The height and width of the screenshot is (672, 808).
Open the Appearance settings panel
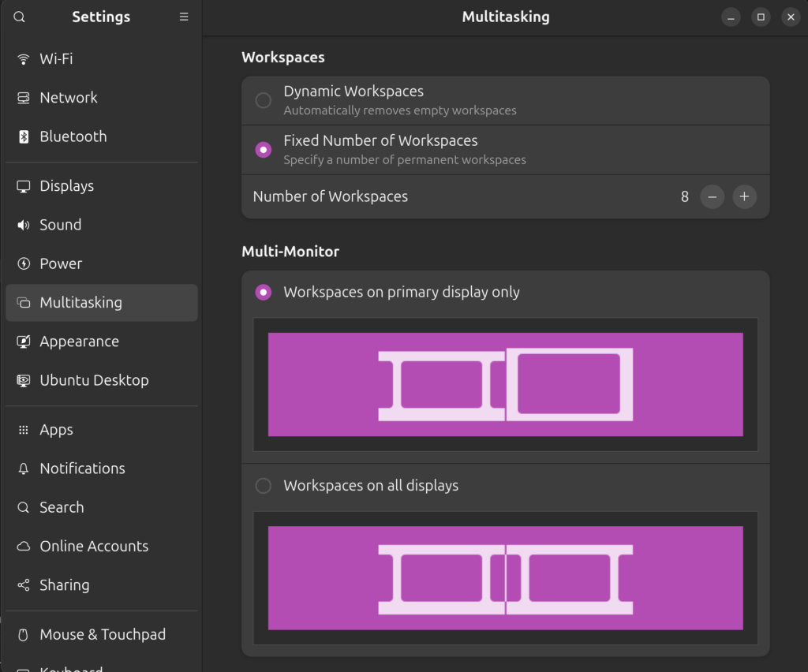79,342
